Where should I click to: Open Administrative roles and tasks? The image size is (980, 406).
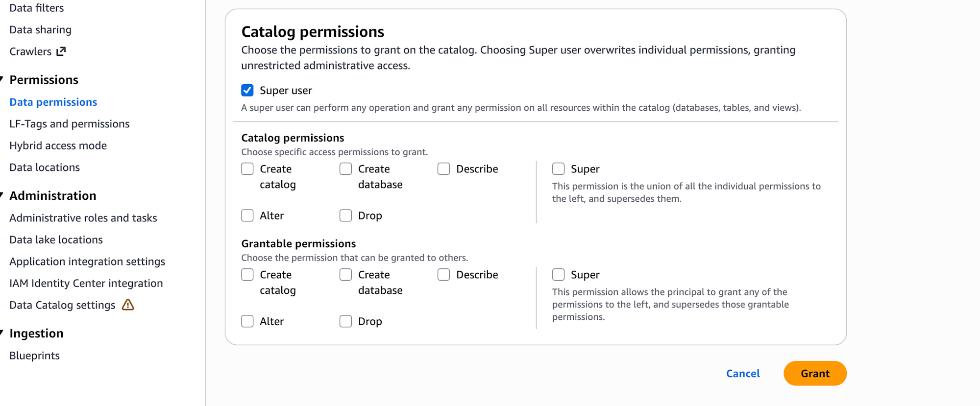click(83, 218)
